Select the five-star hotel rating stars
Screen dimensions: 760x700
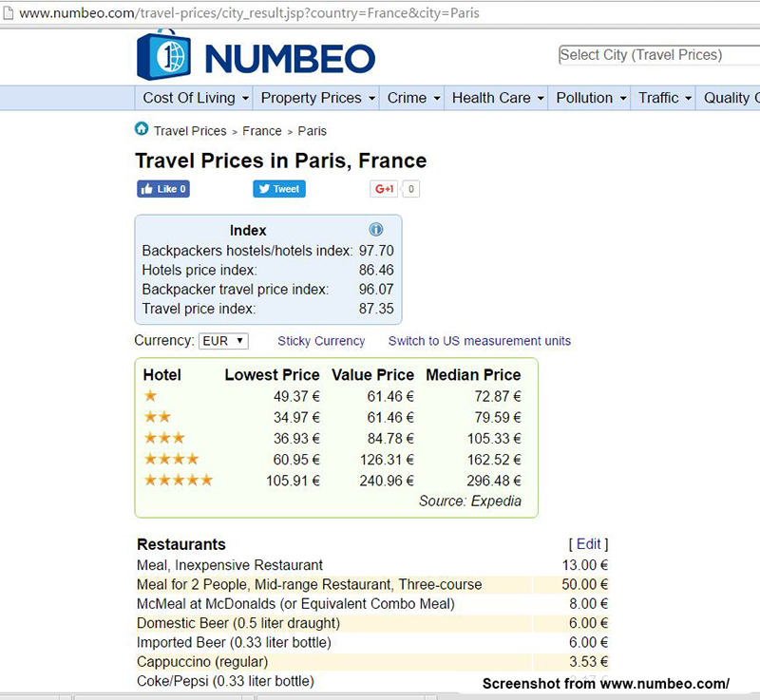178,481
